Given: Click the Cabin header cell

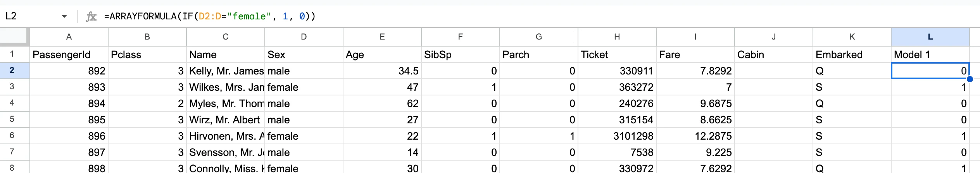Looking at the screenshot, I should pos(773,55).
